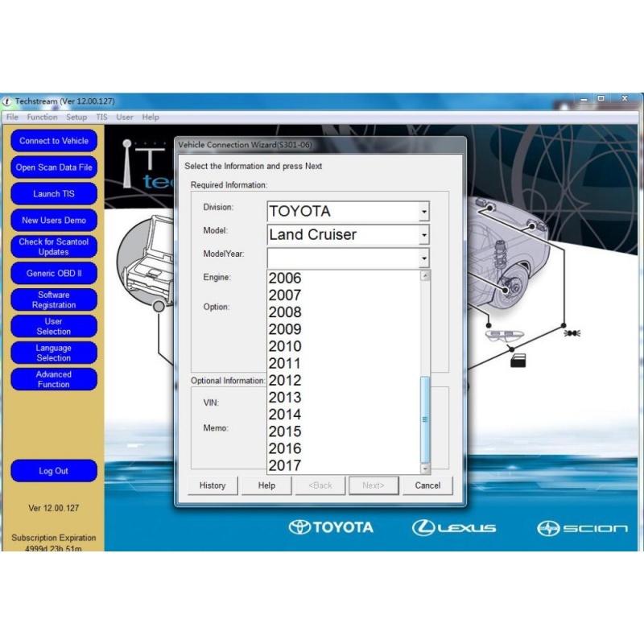Click the Help button in wizard
Viewport: 644px width, 644px height.
click(x=266, y=485)
